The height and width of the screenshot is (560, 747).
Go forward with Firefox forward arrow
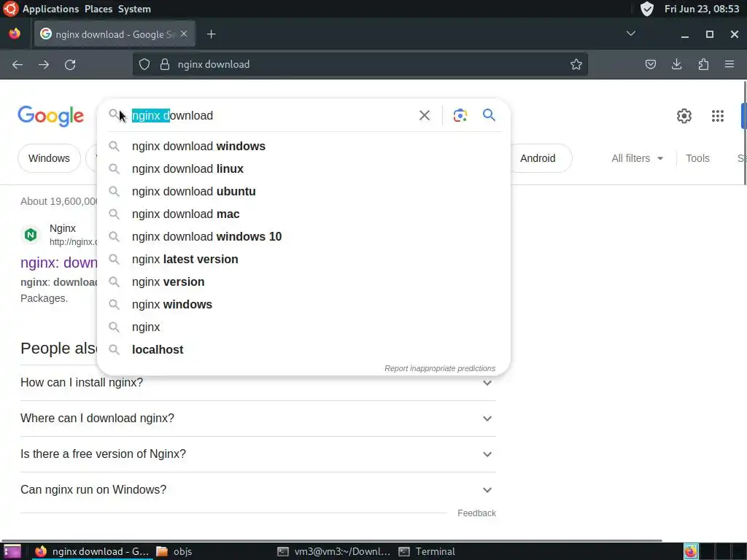coord(44,64)
